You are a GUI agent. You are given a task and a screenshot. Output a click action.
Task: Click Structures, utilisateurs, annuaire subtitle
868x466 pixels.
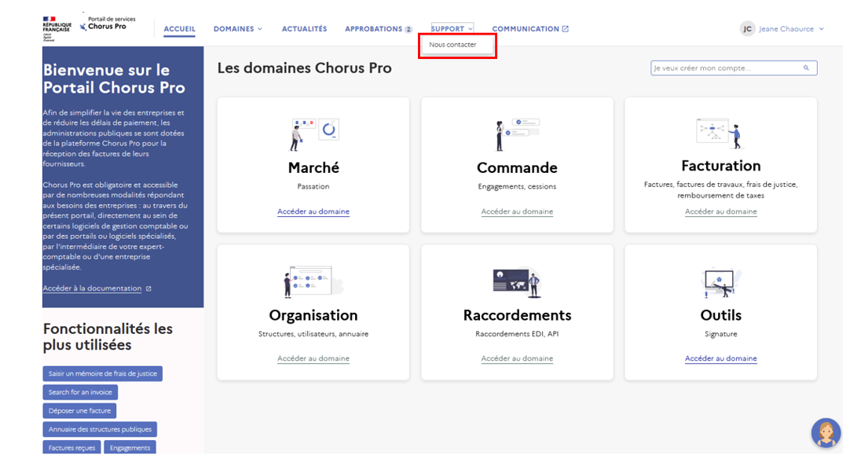click(313, 334)
